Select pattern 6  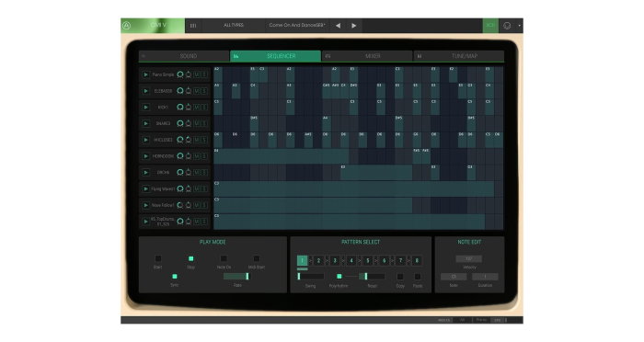coord(384,260)
